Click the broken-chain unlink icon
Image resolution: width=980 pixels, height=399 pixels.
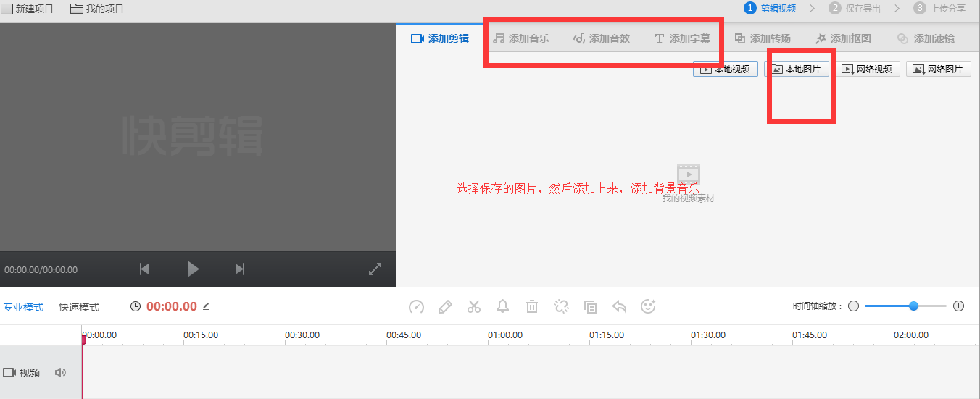(x=561, y=306)
